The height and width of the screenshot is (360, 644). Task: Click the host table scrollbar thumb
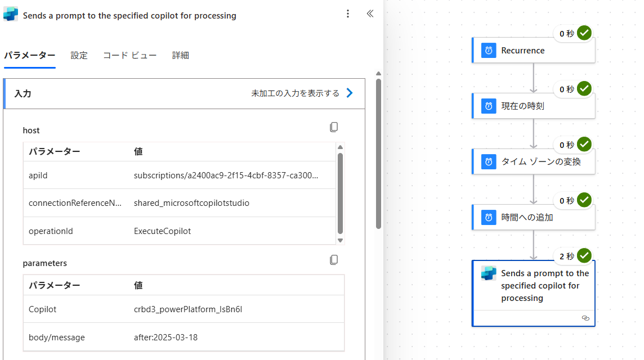coord(340,193)
